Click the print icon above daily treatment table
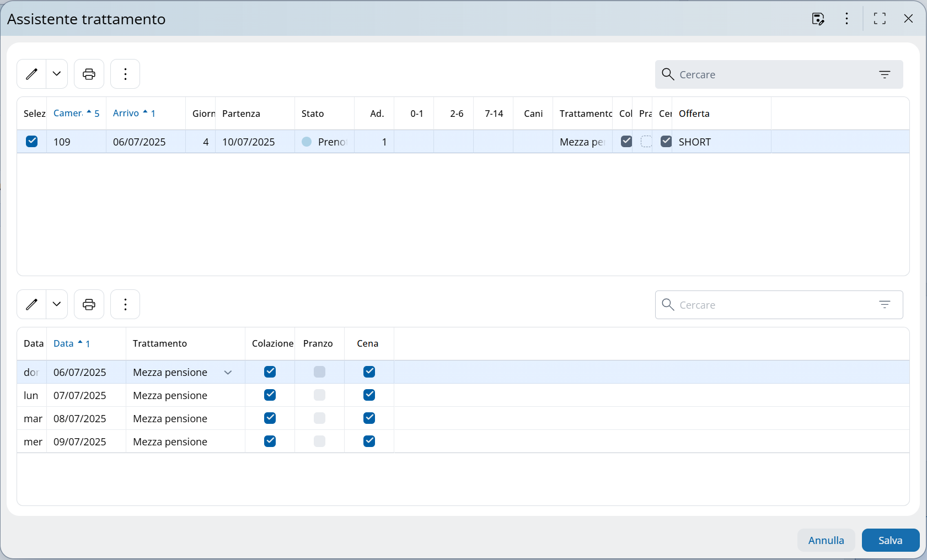Image resolution: width=927 pixels, height=560 pixels. point(89,304)
